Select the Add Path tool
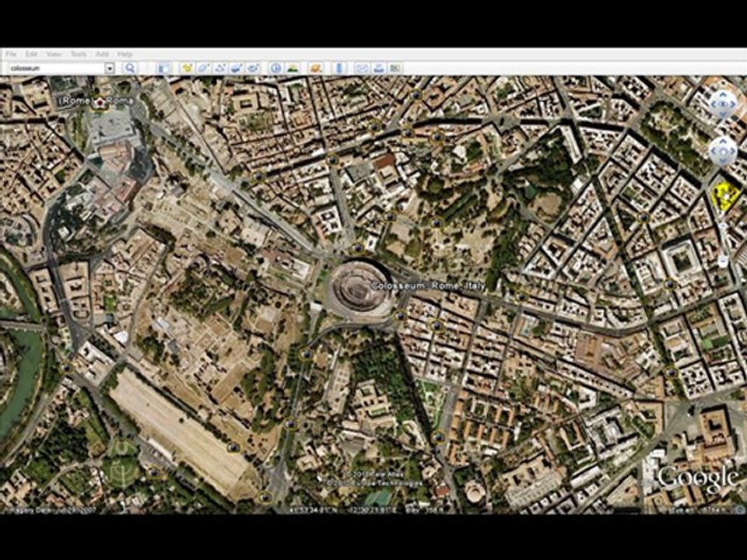747x560 pixels. click(220, 68)
